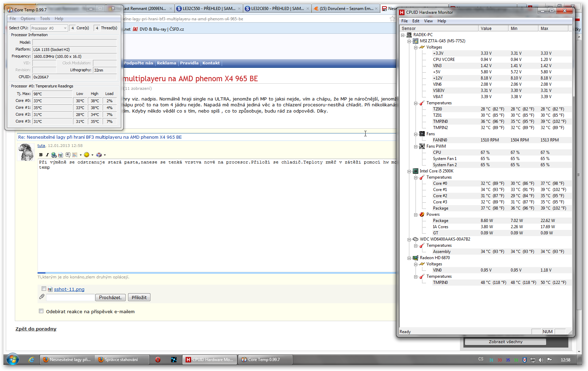Viewport: 588px width, 371px height.
Task: Click the 'Zpět do poradny' link
Action: 36,329
